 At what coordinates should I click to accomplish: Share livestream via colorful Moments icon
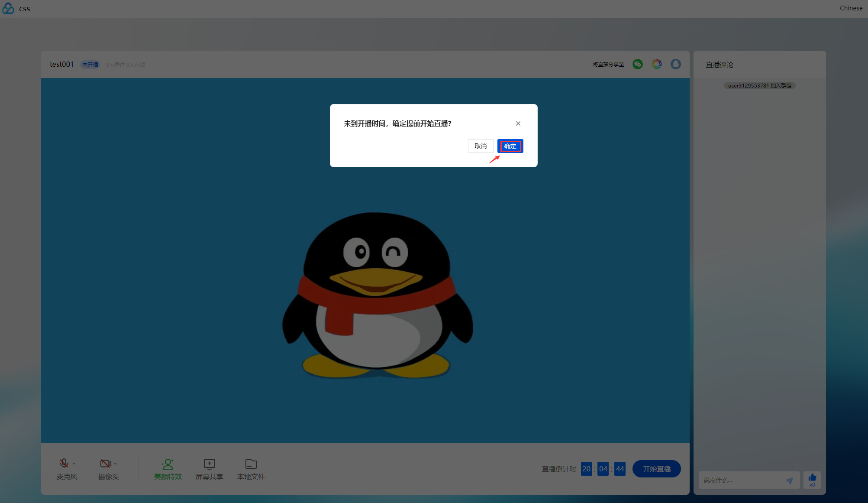657,64
